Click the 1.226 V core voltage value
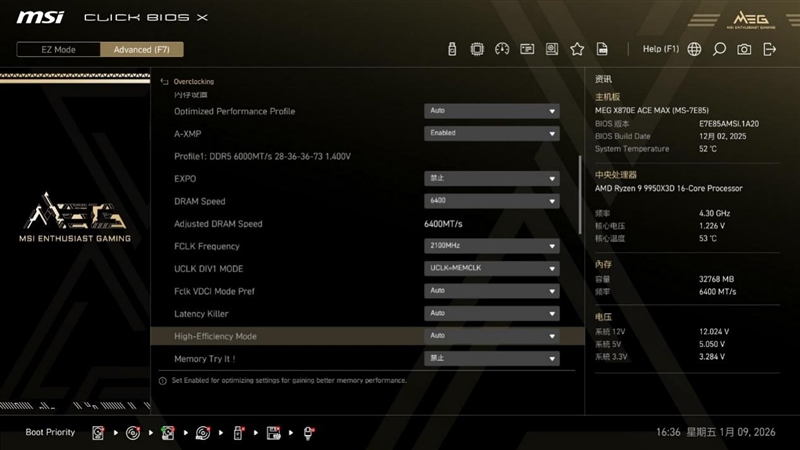The image size is (800, 450). (x=712, y=226)
